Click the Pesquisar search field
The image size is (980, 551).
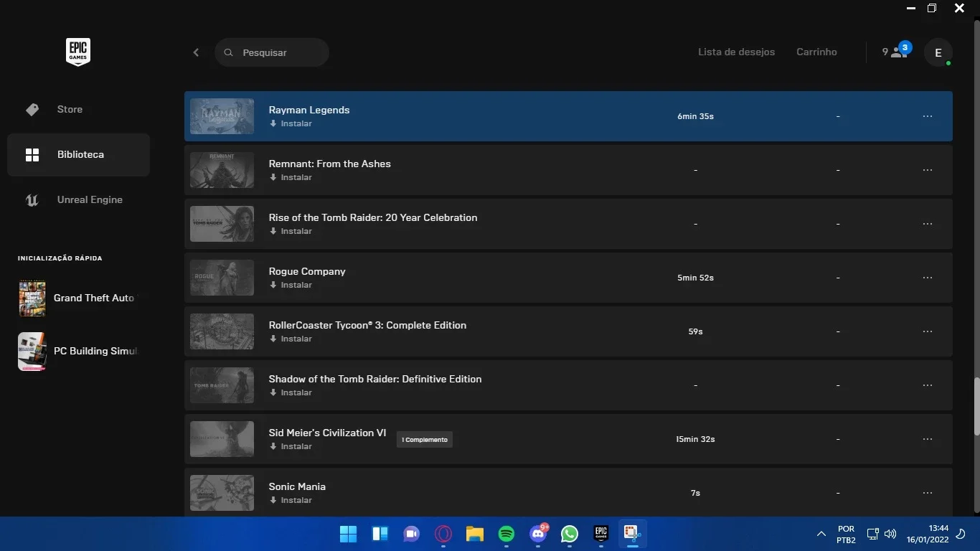pos(272,52)
